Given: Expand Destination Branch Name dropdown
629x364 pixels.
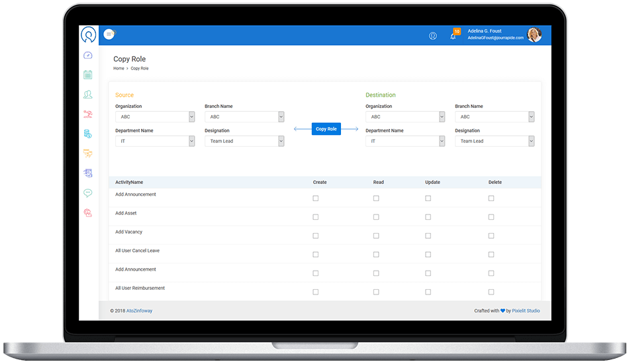Looking at the screenshot, I should click(495, 116).
